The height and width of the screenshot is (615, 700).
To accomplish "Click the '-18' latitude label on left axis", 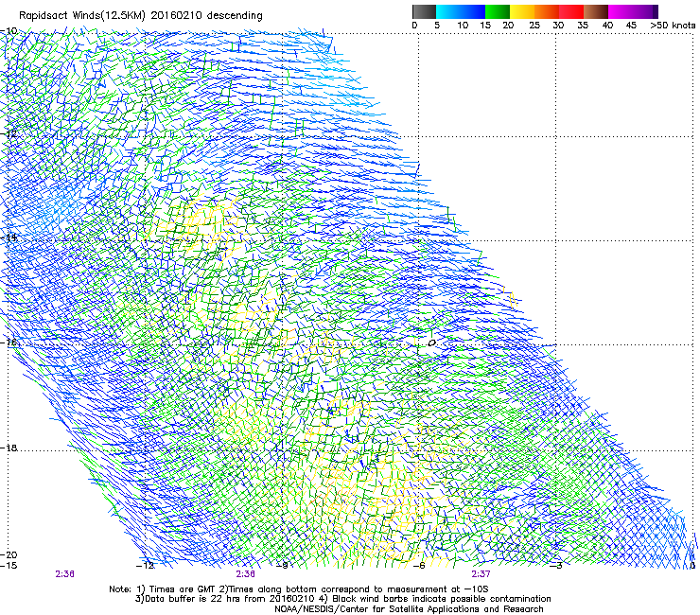I will point(9,448).
